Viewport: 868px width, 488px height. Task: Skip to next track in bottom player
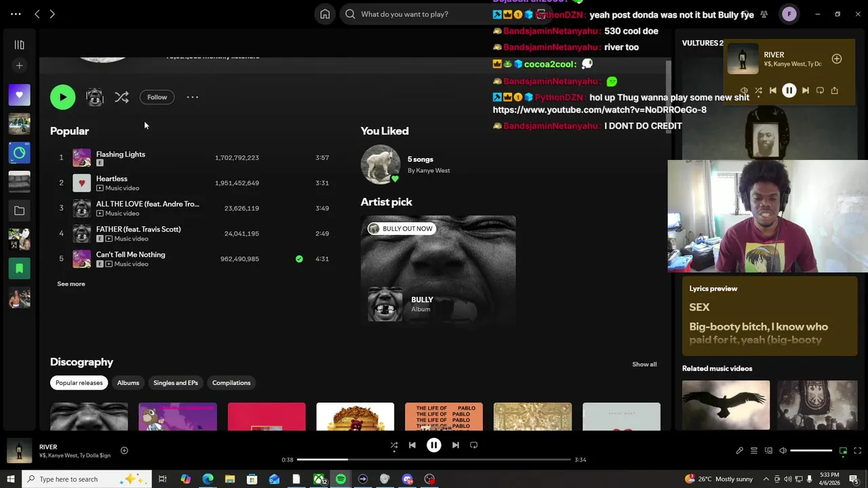pyautogui.click(x=456, y=445)
